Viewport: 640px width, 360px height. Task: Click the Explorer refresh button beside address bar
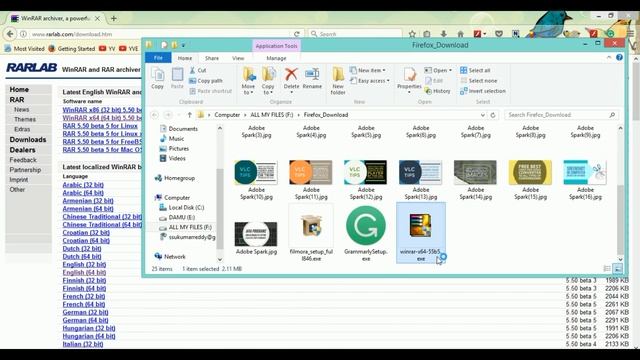493,115
